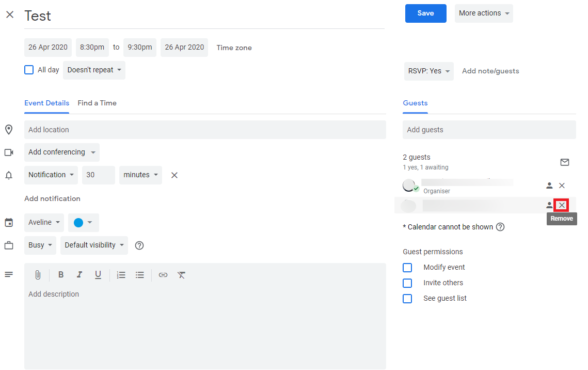588x370 pixels.
Task: Open the event color picker
Action: [83, 222]
